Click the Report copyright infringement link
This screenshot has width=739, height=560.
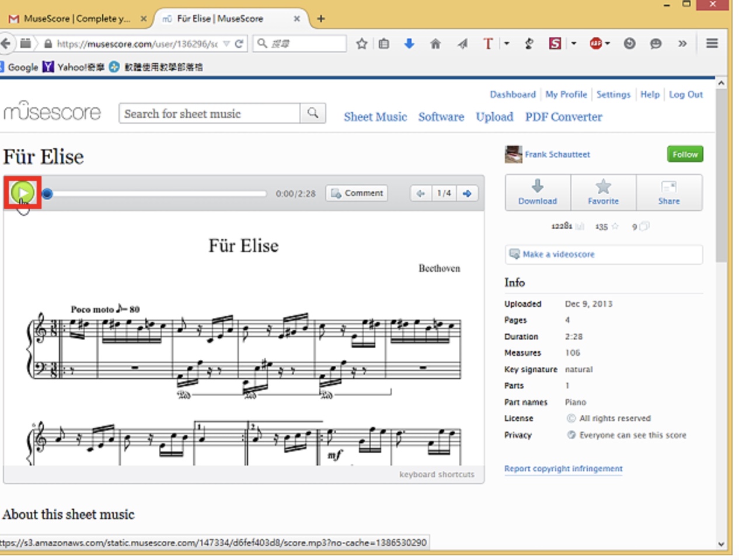coord(563,468)
